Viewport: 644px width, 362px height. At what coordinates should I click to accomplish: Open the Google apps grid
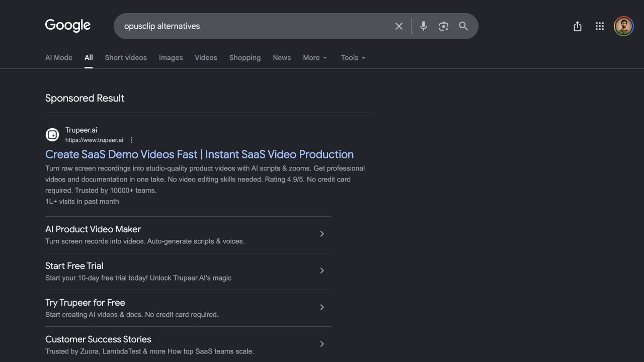point(600,26)
